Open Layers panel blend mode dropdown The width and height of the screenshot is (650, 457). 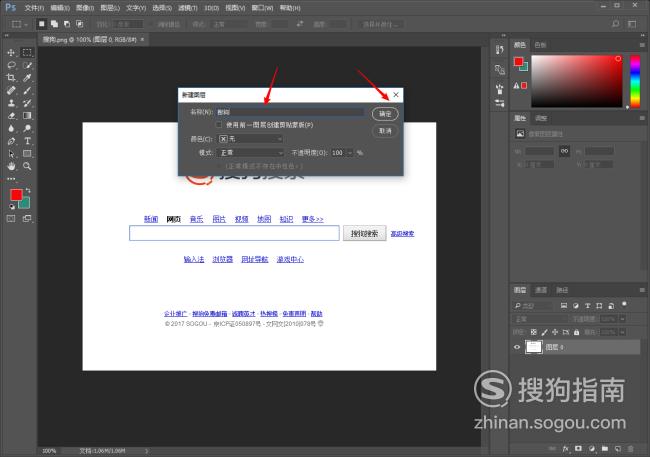point(540,319)
